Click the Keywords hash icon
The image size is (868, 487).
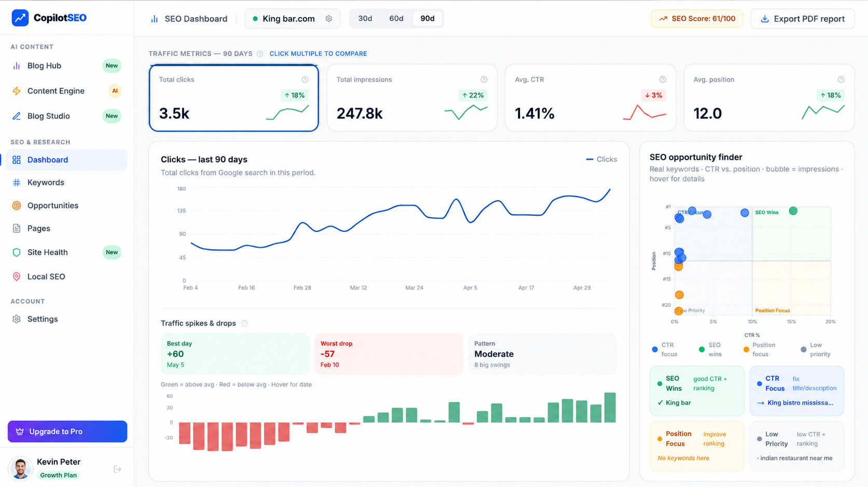(x=17, y=183)
